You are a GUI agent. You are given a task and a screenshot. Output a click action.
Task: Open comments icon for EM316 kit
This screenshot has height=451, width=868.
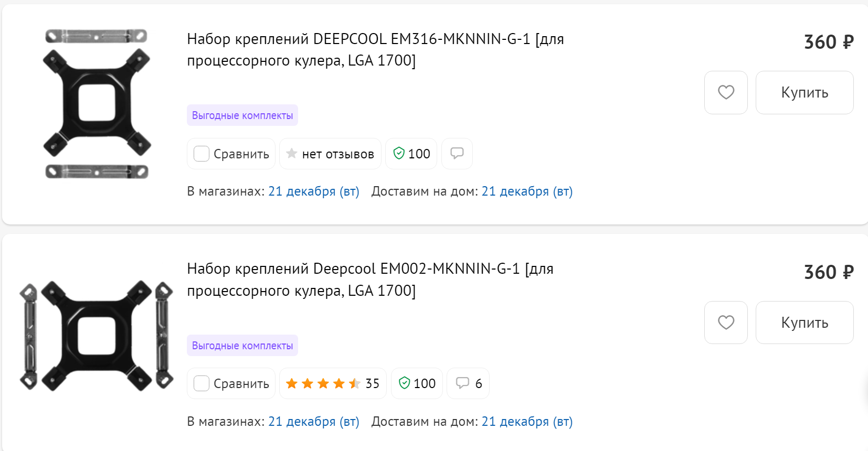457,154
